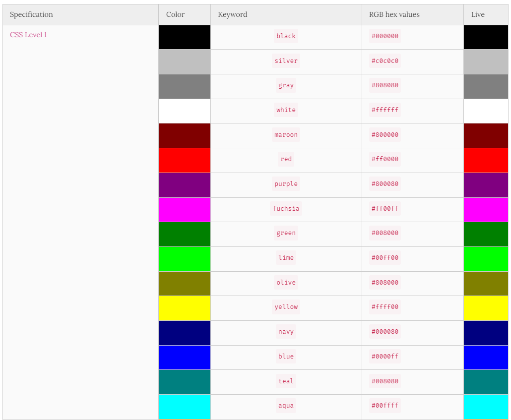Click the hex value #800080
Image resolution: width=511 pixels, height=420 pixels.
(x=385, y=184)
